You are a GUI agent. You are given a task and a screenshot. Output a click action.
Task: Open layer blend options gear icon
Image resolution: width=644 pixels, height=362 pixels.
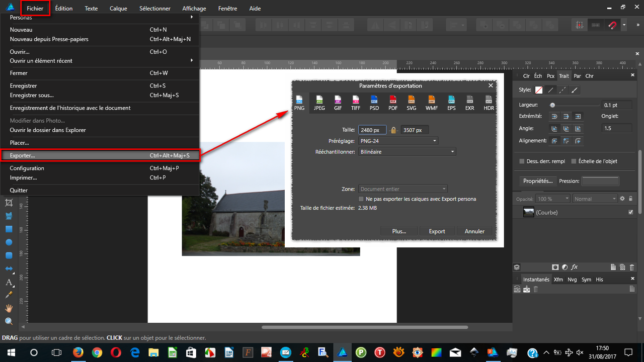coord(622,199)
